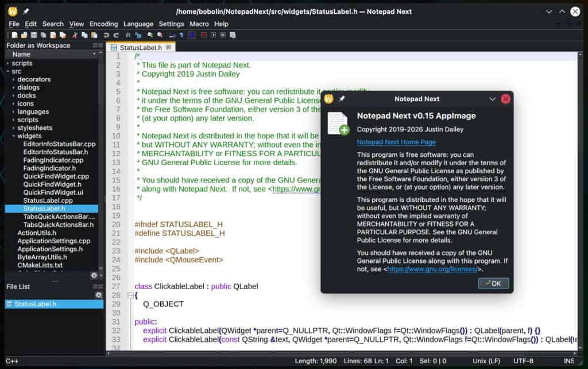This screenshot has width=588, height=369.
Task: Toggle the indent guide toolbar icon
Action: [192, 35]
